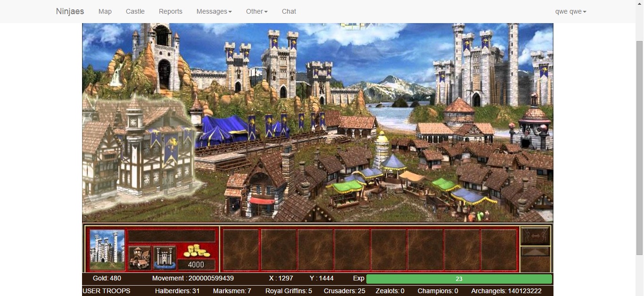The width and height of the screenshot is (644, 296).
Task: Click the Royal Griffins: 5 troop count
Action: 289,291
